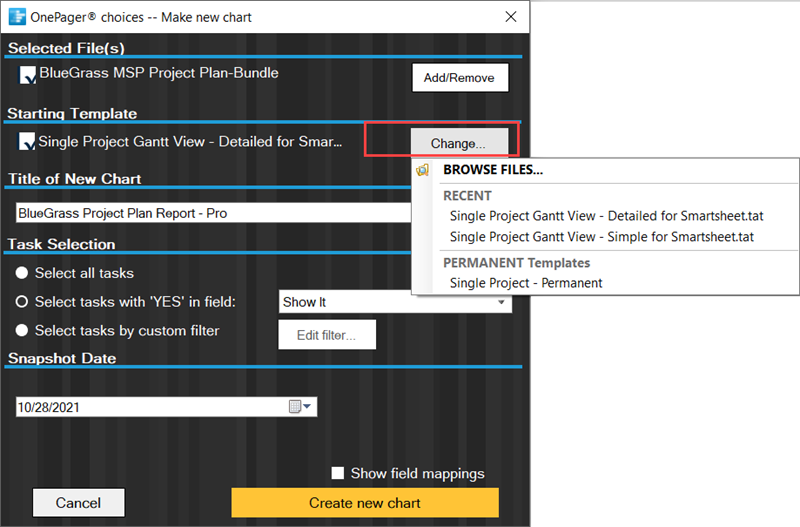Open the Change template dropdown button
Screen dimensions: 800x527
[458, 143]
